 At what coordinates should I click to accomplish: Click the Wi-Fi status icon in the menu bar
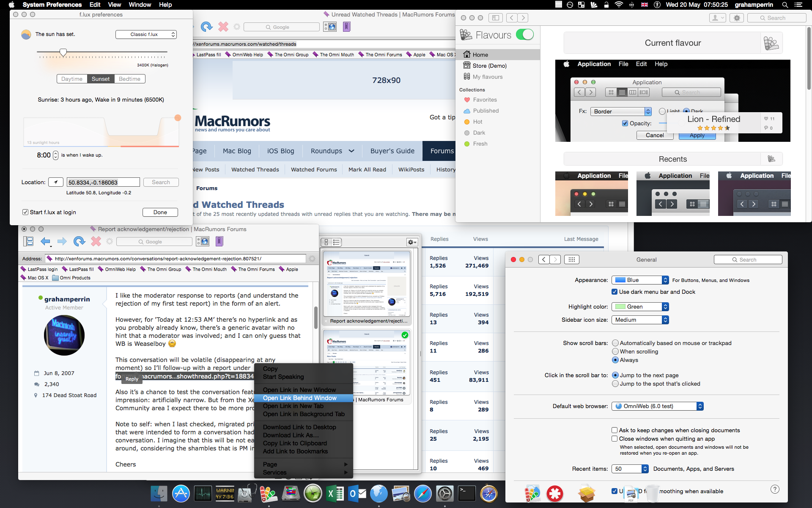pos(619,5)
